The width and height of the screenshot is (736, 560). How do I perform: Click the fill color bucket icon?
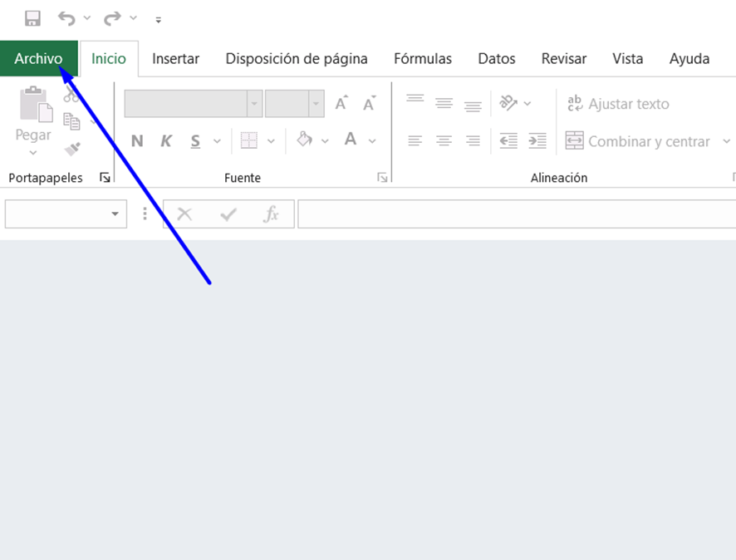pyautogui.click(x=305, y=140)
